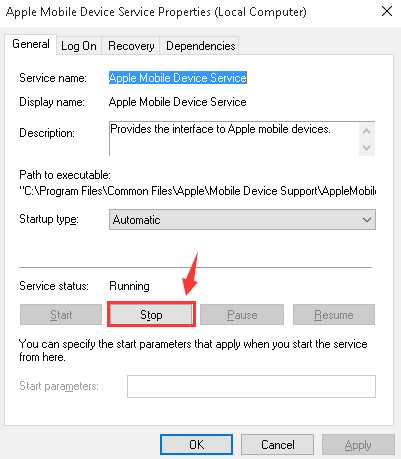401x459 pixels.
Task: Open the Startup type dropdown
Action: coord(242,220)
